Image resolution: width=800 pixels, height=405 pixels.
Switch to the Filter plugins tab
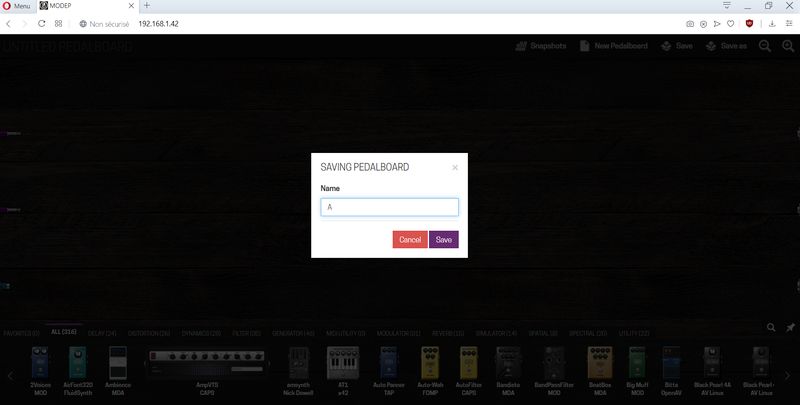point(246,333)
